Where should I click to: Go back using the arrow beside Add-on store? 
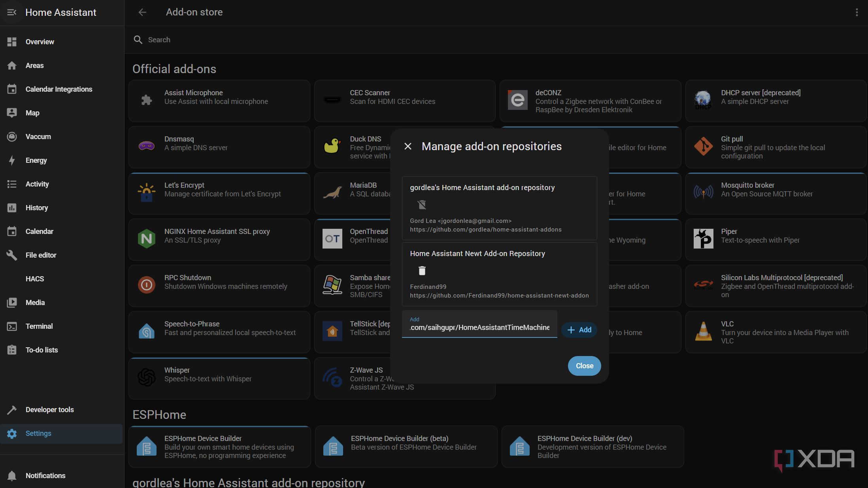142,12
